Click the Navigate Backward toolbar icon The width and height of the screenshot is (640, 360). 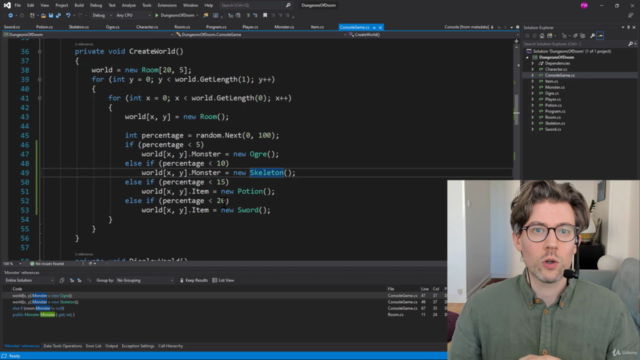pyautogui.click(x=10, y=16)
